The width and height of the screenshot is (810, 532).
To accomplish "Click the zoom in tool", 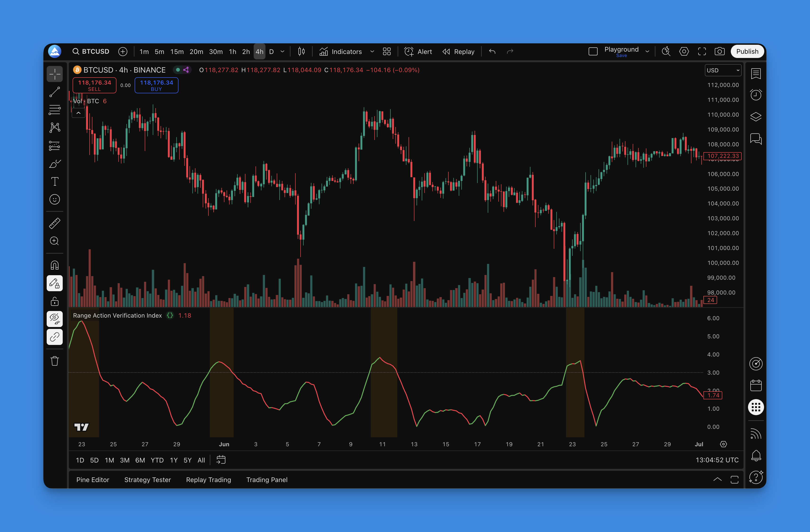I will [54, 241].
